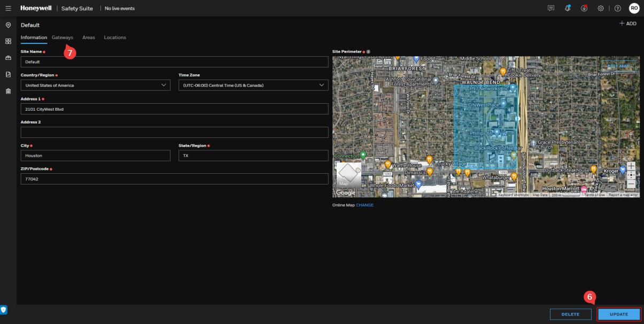This screenshot has height=324, width=644.
Task: Switch to the Gateways tab
Action: click(x=63, y=37)
